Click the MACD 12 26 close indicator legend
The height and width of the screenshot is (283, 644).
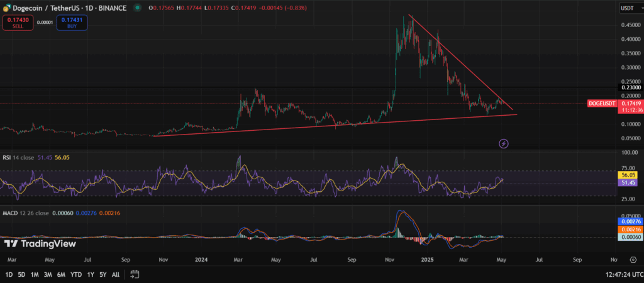pyautogui.click(x=25, y=213)
